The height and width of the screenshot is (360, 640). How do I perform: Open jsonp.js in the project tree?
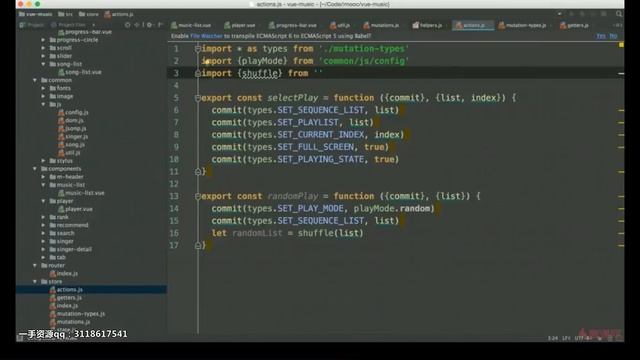[72, 129]
